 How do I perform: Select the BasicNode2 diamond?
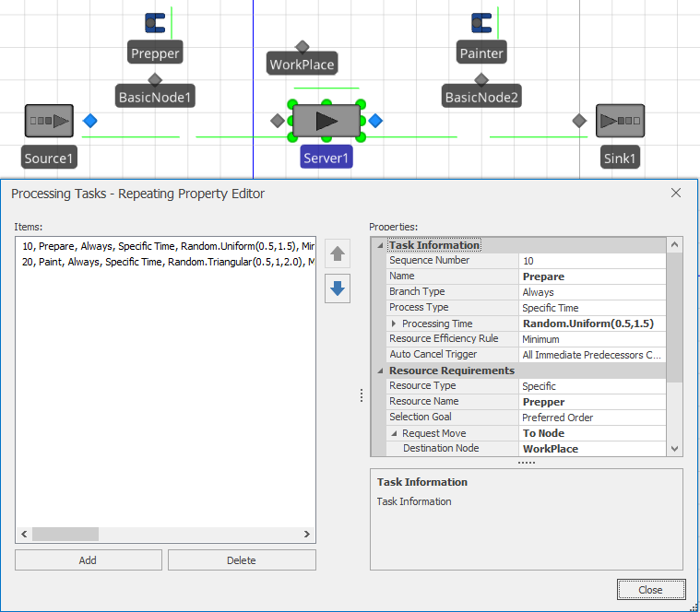pyautogui.click(x=481, y=80)
